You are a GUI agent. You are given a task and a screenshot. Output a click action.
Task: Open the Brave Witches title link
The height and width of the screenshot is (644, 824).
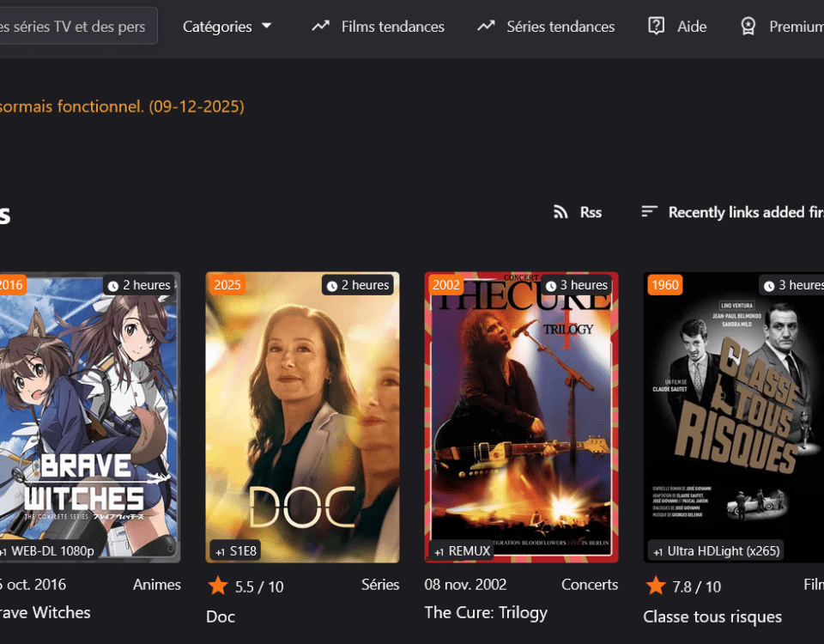coord(45,612)
